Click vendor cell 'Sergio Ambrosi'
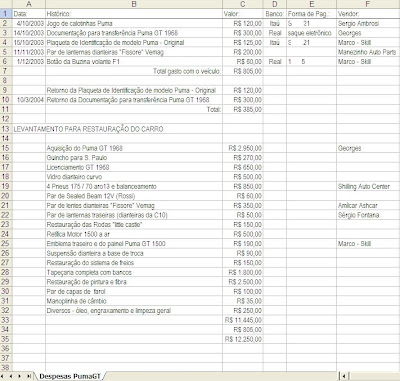This screenshot has height=381, width=400. (368, 23)
